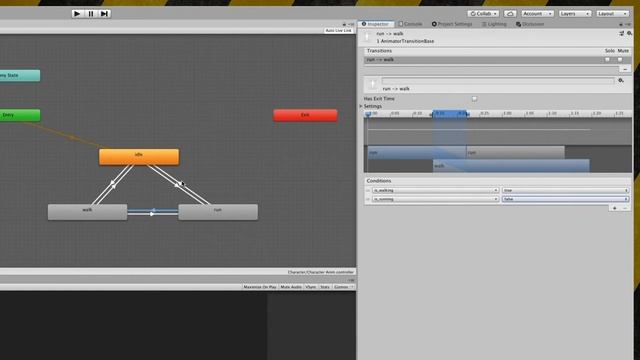Click the transition arrows between idle and walk

pyautogui.click(x=113, y=184)
